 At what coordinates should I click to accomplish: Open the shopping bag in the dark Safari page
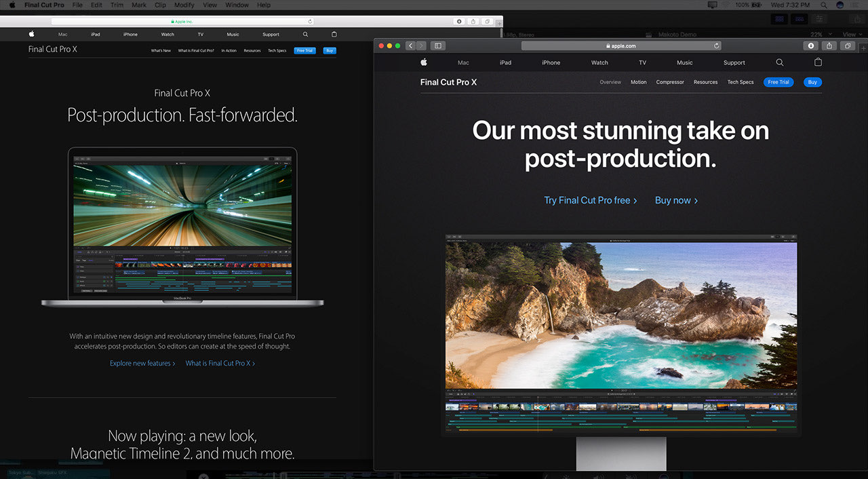point(818,62)
